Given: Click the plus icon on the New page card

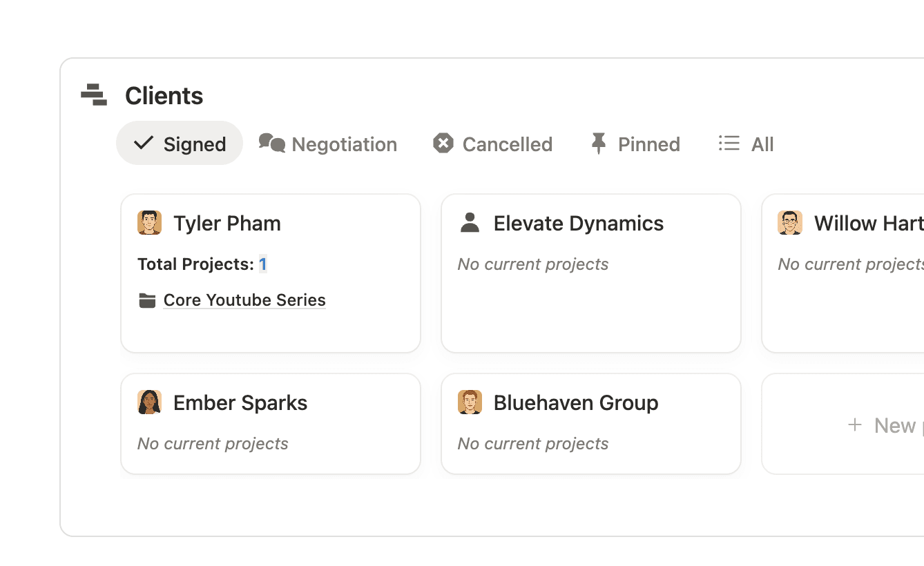Looking at the screenshot, I should [x=856, y=424].
